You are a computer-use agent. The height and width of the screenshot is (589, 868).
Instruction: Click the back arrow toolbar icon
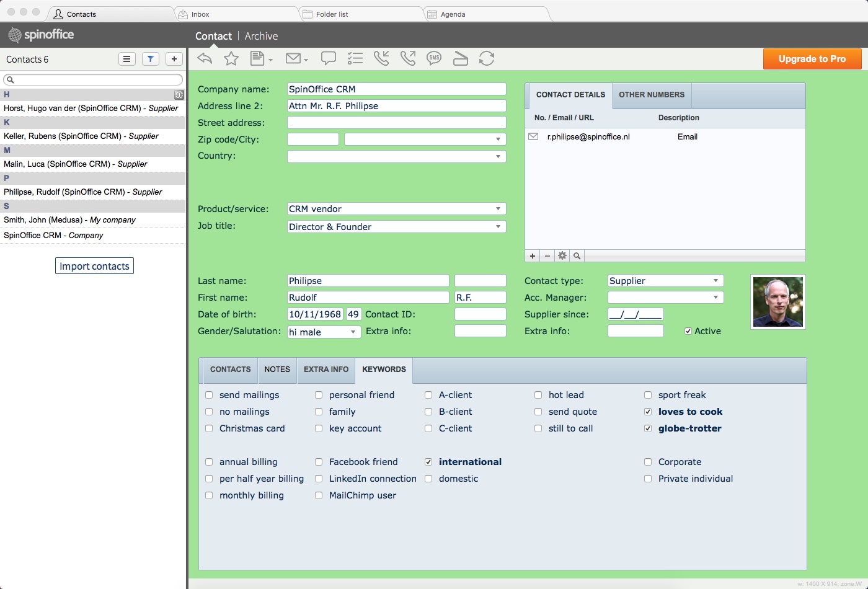click(x=205, y=58)
